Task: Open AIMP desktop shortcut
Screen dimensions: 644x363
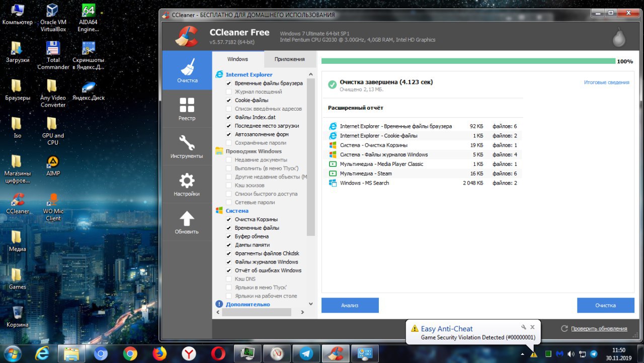Action: click(x=53, y=165)
